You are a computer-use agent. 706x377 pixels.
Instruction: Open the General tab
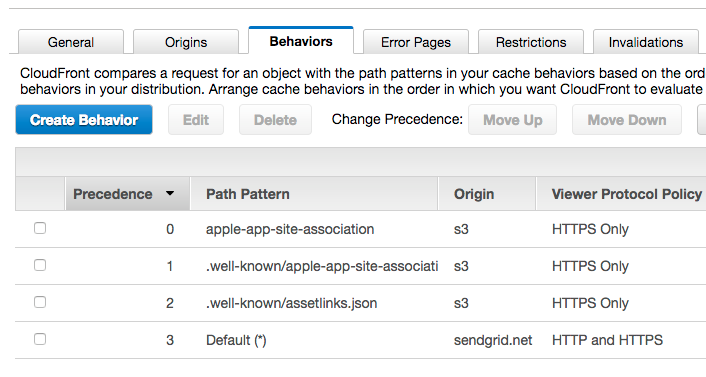coord(71,42)
